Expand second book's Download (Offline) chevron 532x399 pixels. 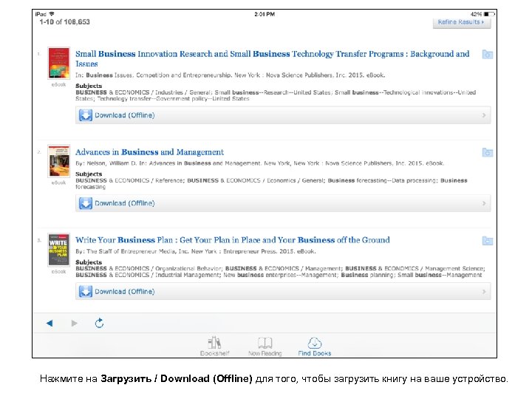[x=484, y=203]
